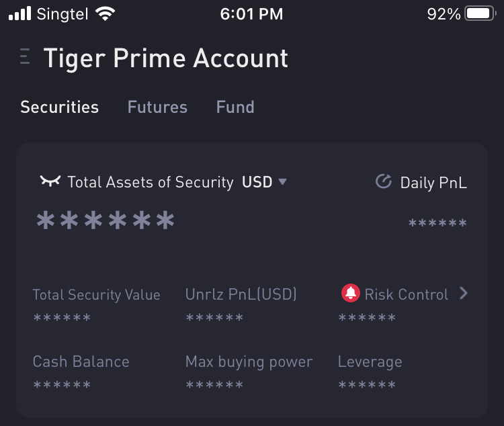Select the Securities tab
This screenshot has height=426, width=504.
point(59,107)
